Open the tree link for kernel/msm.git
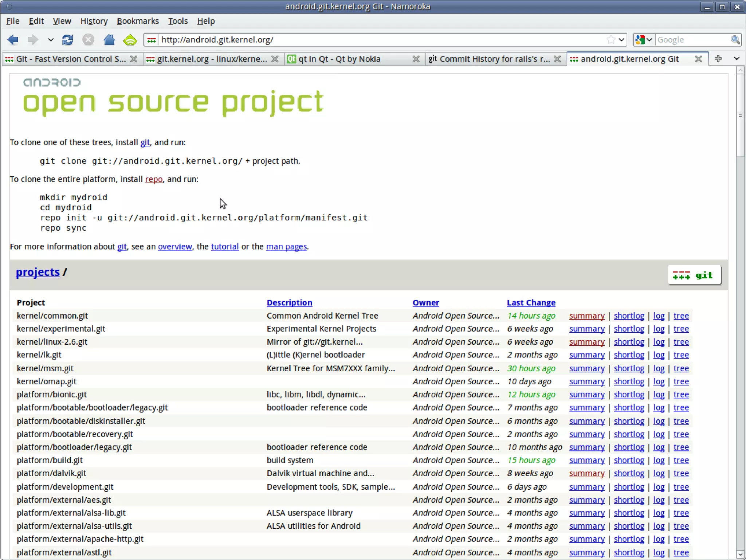The image size is (746, 560). (681, 368)
